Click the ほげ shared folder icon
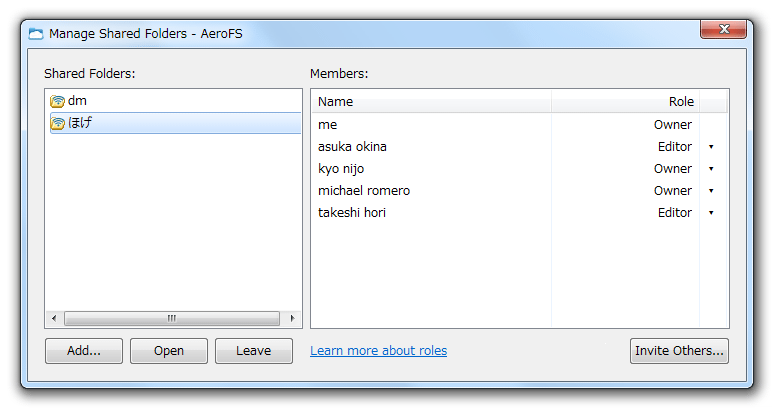This screenshot has width=775, height=411. click(57, 123)
